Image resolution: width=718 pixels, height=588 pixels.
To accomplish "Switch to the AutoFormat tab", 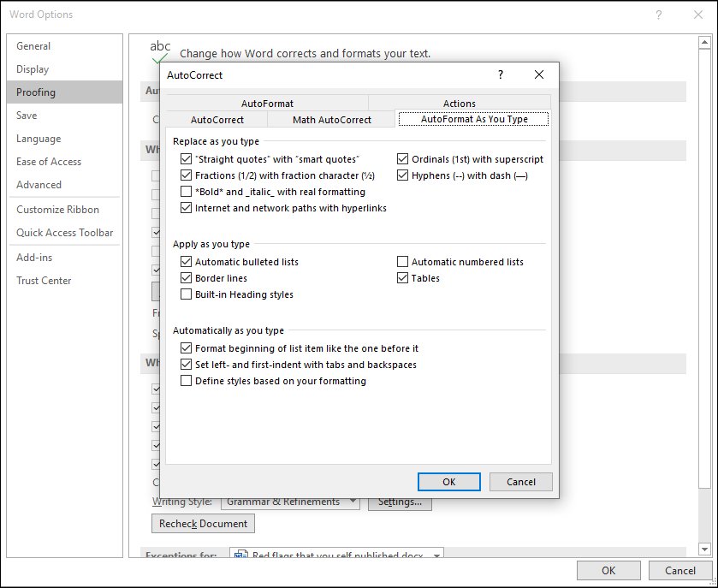I will point(267,103).
